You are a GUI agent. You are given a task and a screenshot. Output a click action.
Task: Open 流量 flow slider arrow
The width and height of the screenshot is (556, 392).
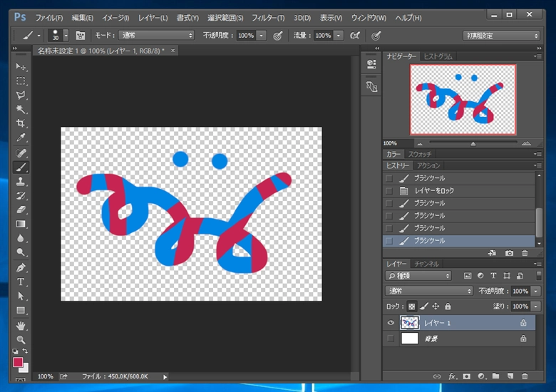click(x=339, y=36)
